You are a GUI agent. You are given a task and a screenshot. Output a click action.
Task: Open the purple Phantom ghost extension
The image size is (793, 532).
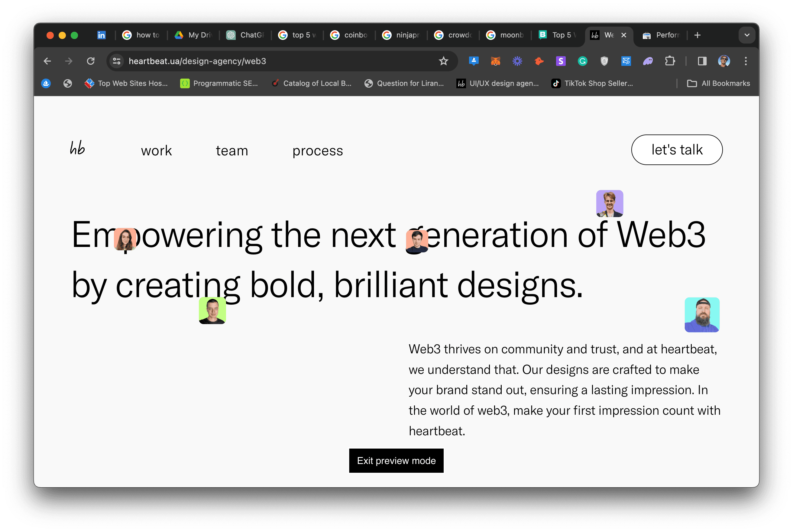point(648,61)
